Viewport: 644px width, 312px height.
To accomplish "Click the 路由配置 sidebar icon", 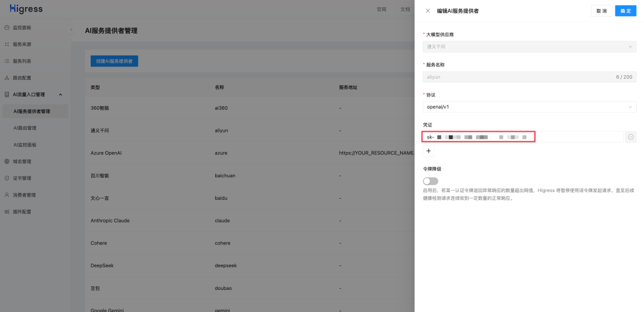I will (7, 78).
